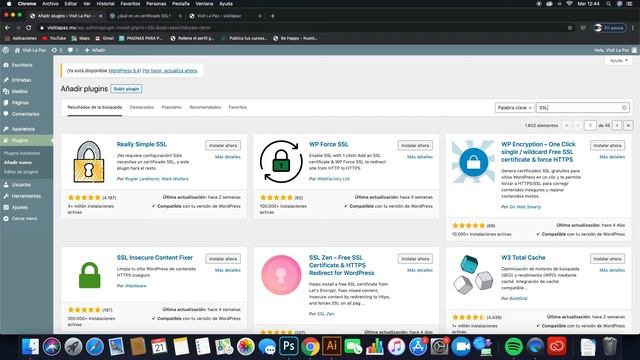Image resolution: width=640 pixels, height=360 pixels.
Task: Switch to the SSL certificate browser tab
Action: point(144,16)
